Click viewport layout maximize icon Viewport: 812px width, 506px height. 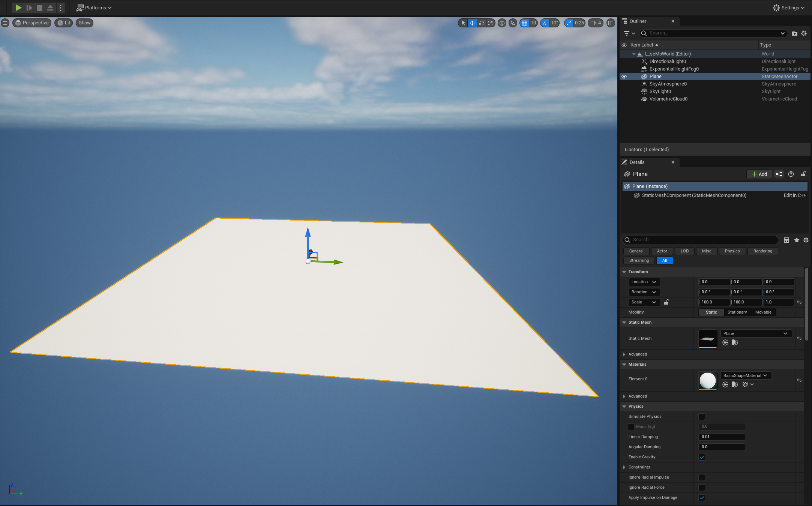[x=611, y=23]
